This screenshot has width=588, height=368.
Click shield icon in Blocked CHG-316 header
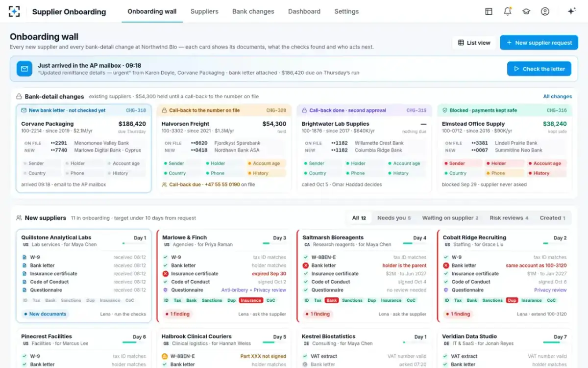[x=445, y=110]
